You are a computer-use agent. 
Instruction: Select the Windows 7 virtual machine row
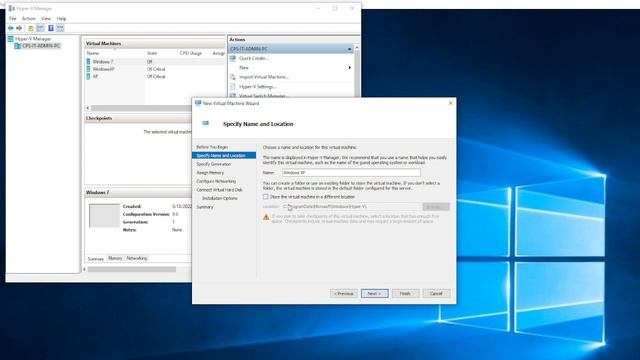(x=155, y=62)
